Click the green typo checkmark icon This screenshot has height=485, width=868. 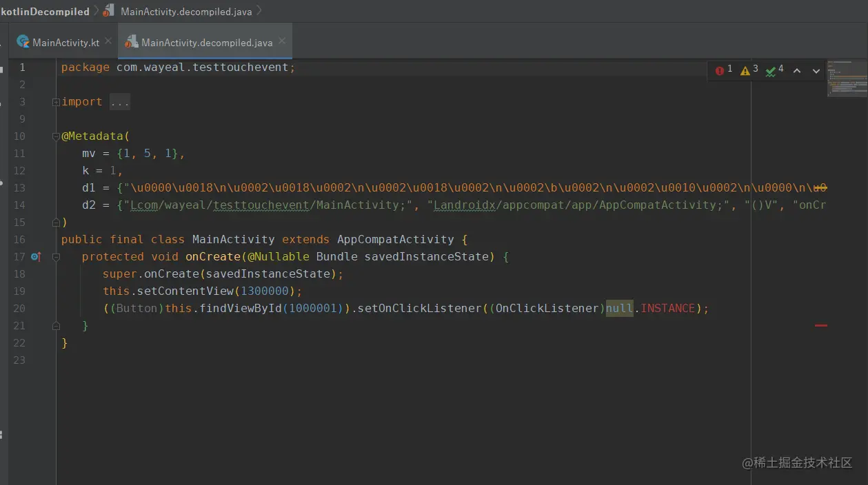click(x=771, y=70)
